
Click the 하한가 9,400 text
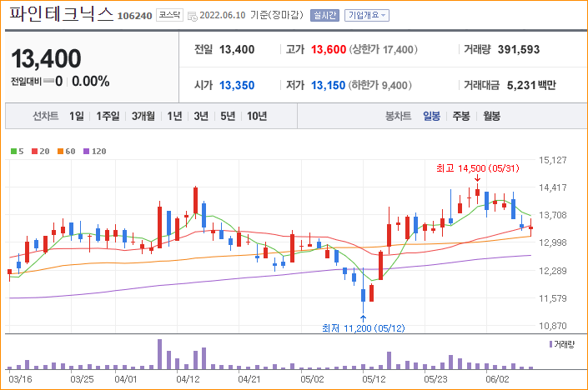[x=380, y=86]
